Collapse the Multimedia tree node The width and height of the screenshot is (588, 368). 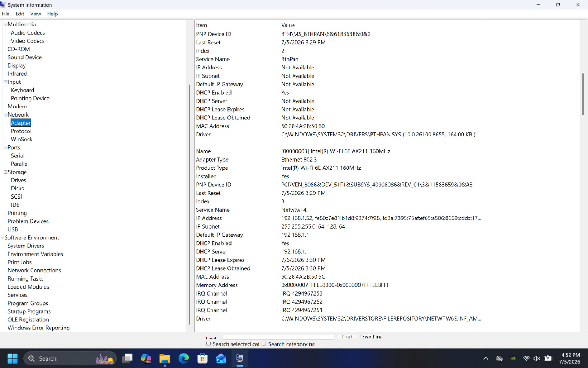6,25
